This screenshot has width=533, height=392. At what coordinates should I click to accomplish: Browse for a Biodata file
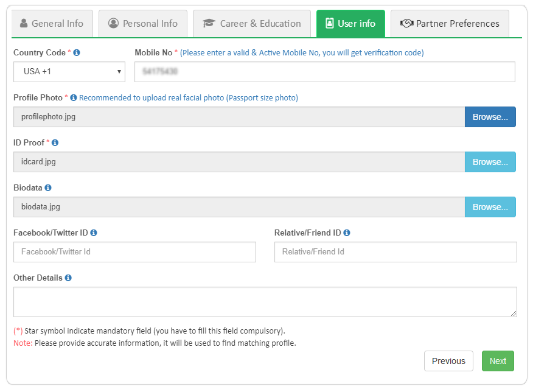point(490,207)
